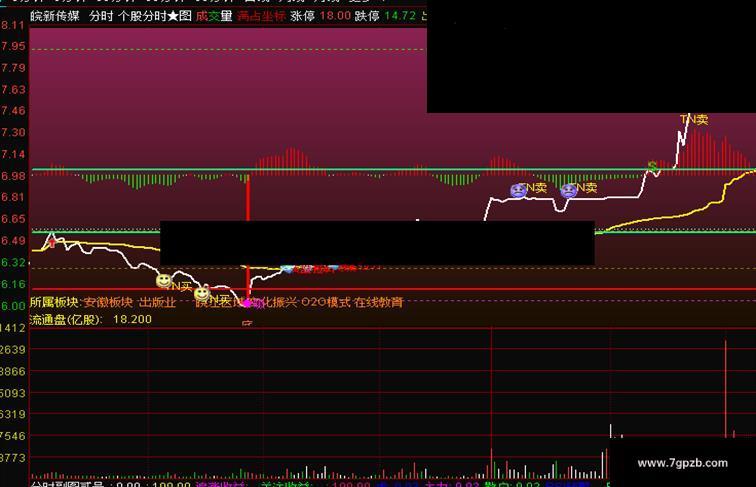
Task: Click the 涨停 price value 18.00
Action: tap(335, 15)
